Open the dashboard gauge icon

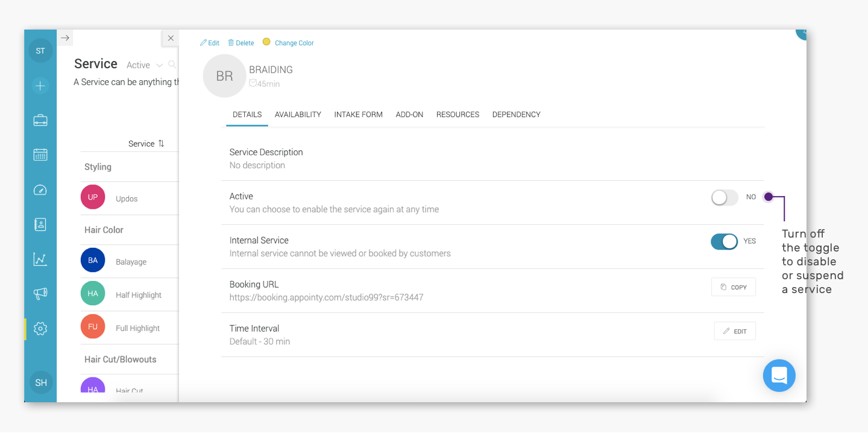click(40, 190)
